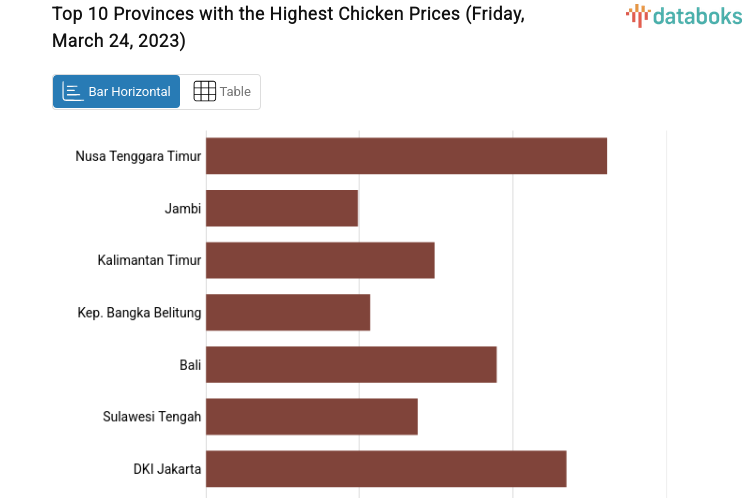This screenshot has height=498, width=753.
Task: Click the Bali bar
Action: (x=351, y=364)
